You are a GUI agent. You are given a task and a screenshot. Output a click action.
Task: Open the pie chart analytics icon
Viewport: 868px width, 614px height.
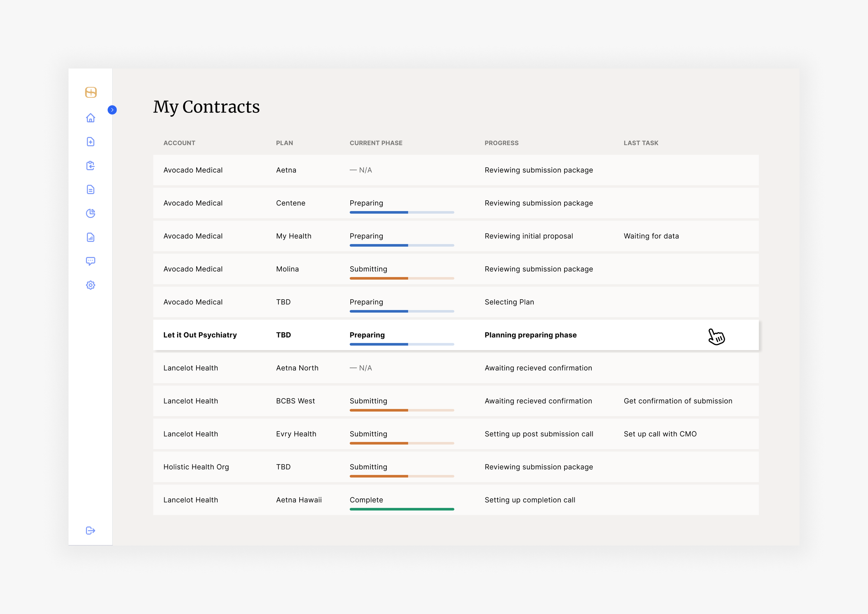pos(90,213)
